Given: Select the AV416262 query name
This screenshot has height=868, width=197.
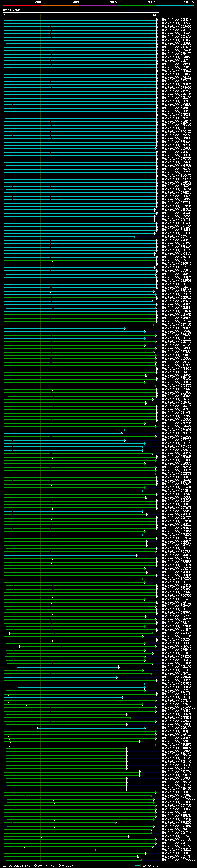Looking at the screenshot, I should [11, 10].
